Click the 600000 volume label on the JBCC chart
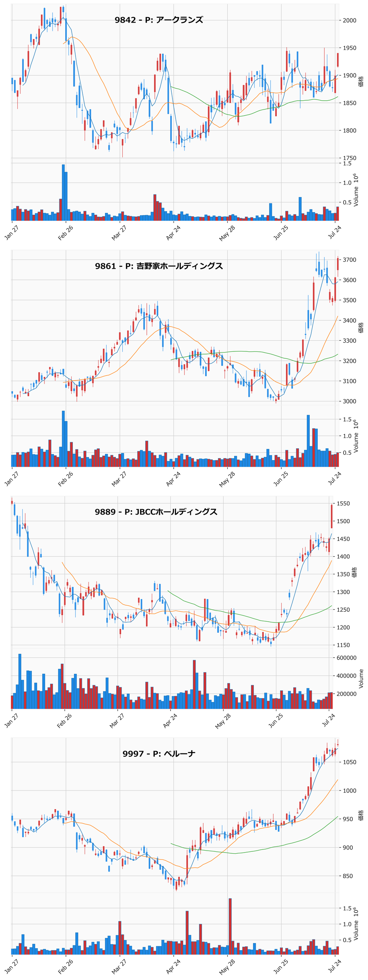The image size is (368, 980). pos(347,658)
